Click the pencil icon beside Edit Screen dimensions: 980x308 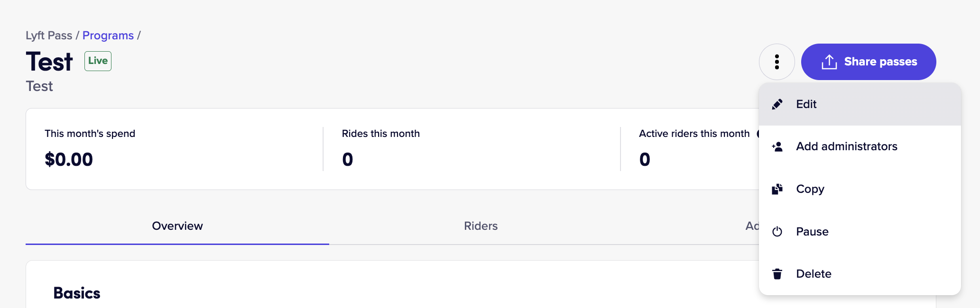777,104
